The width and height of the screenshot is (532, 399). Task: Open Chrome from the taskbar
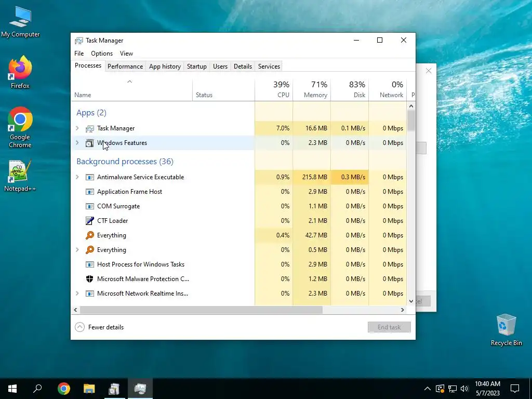coord(64,389)
